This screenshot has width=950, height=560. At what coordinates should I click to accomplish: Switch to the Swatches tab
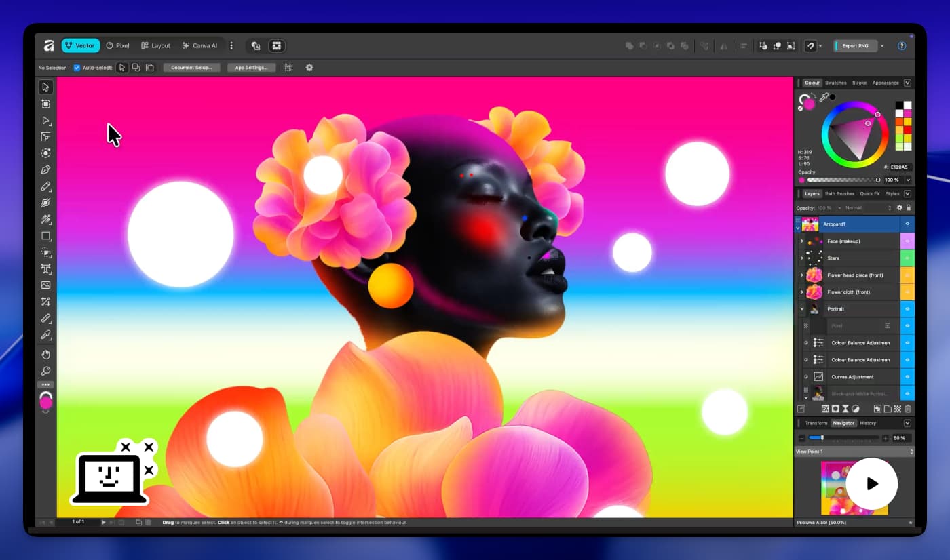[x=836, y=83]
